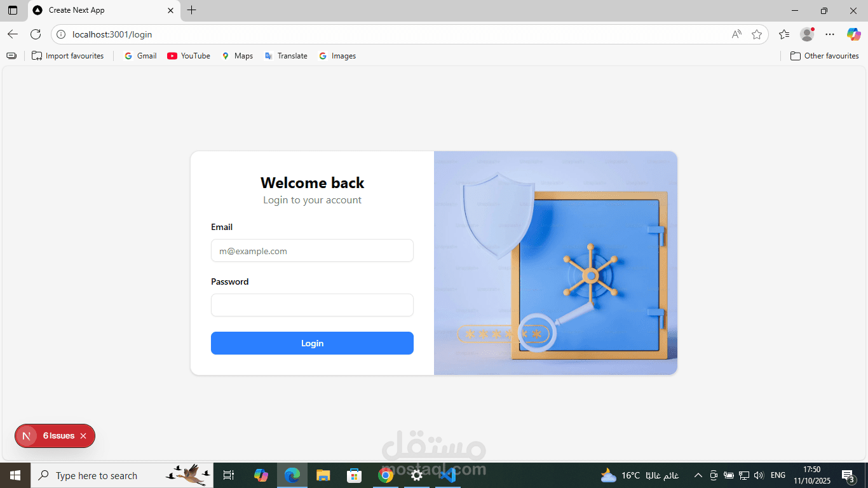Open the Windows Start menu
The height and width of the screenshot is (488, 868).
(x=15, y=475)
